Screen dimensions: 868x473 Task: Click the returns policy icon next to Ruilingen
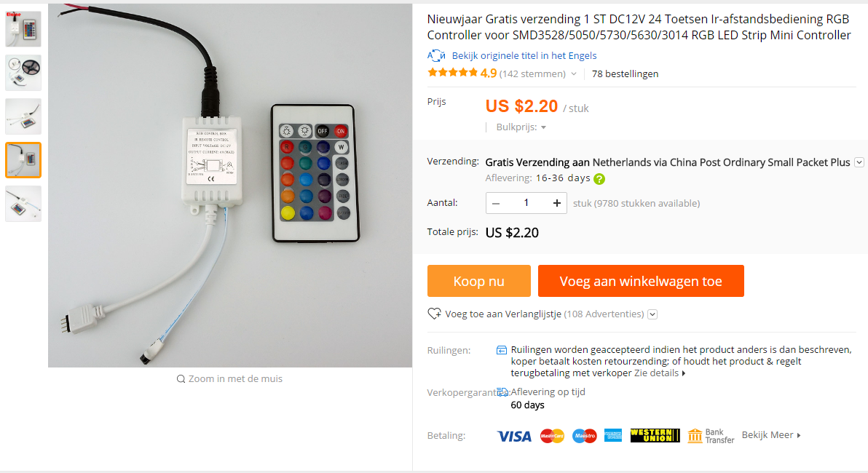click(x=502, y=350)
